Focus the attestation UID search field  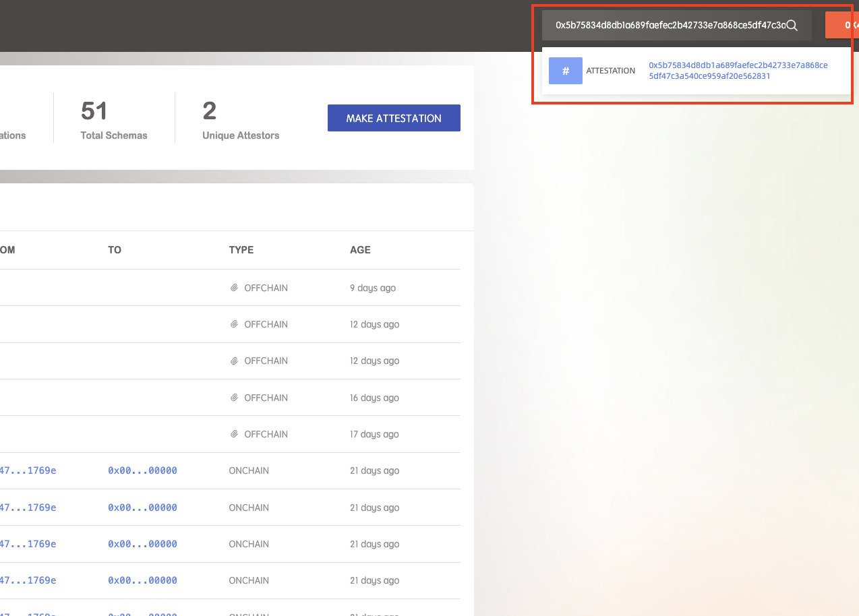click(668, 26)
